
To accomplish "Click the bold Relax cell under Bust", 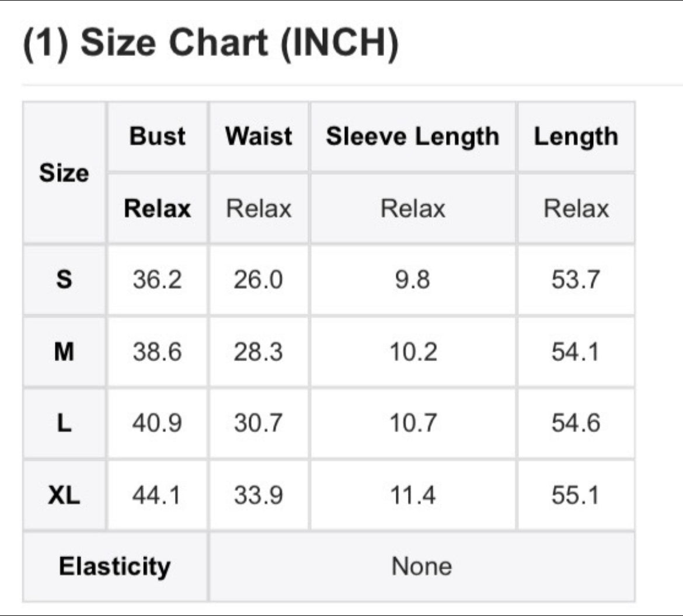I will pyautogui.click(x=157, y=208).
